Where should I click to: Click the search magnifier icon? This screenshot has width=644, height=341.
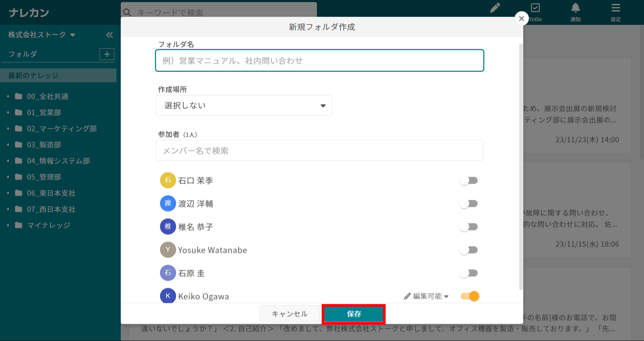tap(127, 13)
